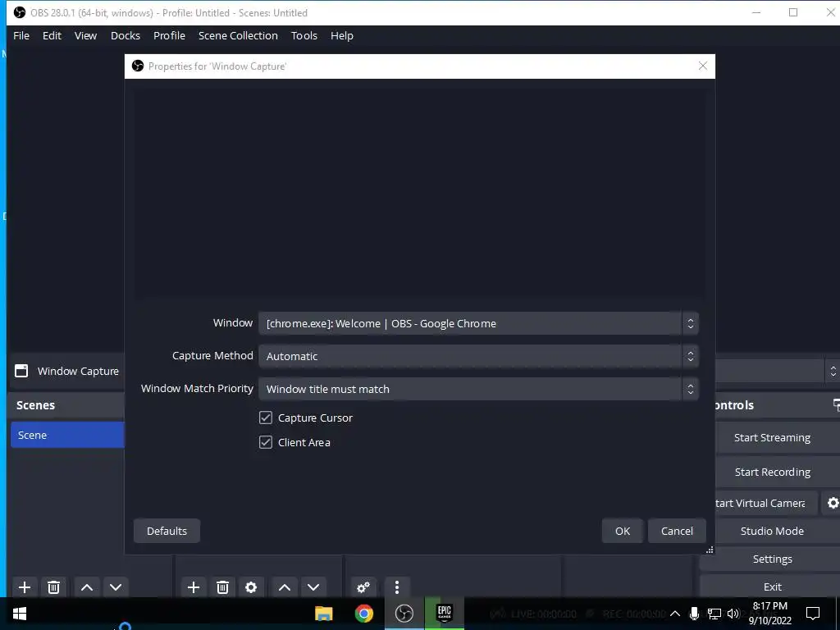Open Capture Method dropdown

[478, 356]
